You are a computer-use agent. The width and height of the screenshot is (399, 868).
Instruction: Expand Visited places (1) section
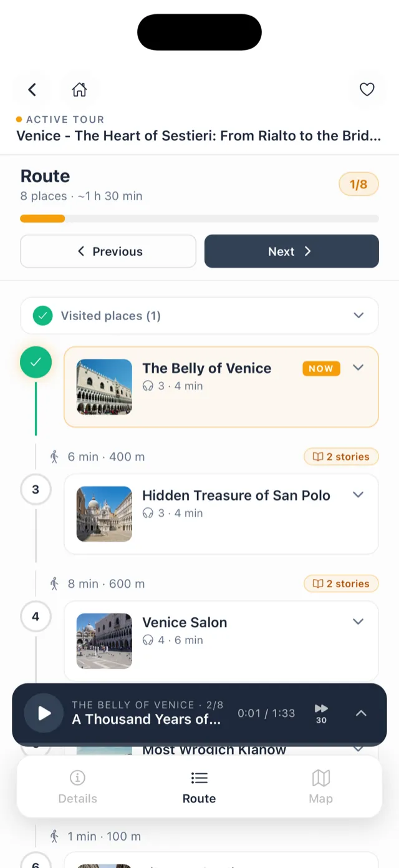(x=199, y=316)
